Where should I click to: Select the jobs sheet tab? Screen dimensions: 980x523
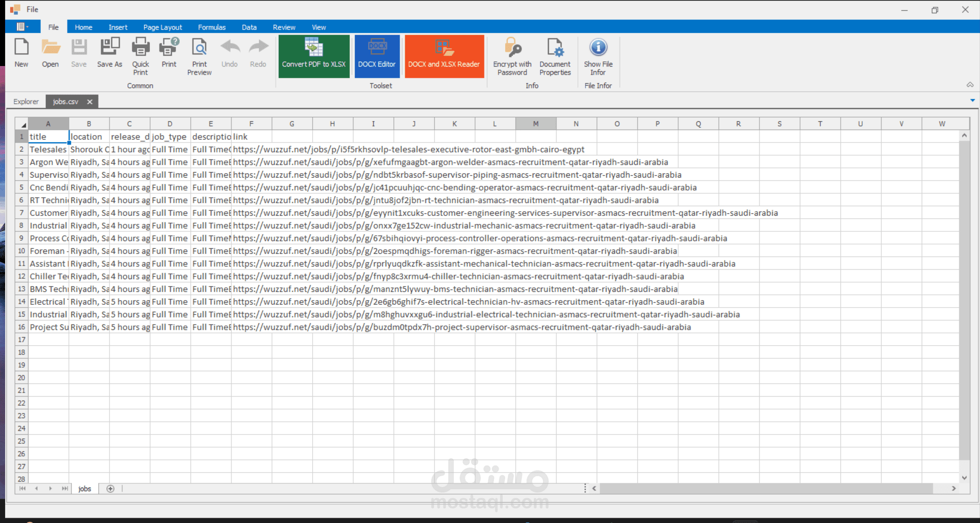pos(85,488)
